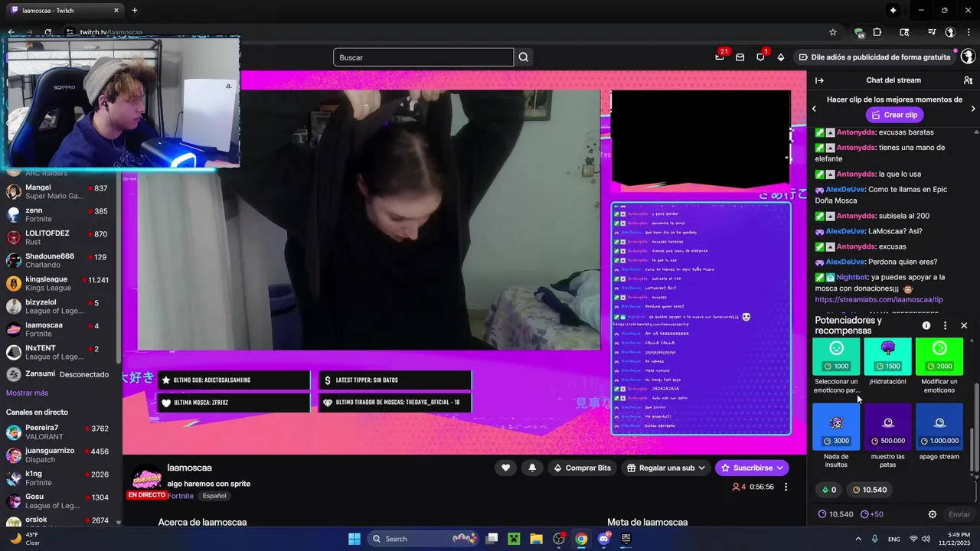The image size is (980, 551).
Task: Show hidden system tray icons chevron
Action: click(x=858, y=539)
